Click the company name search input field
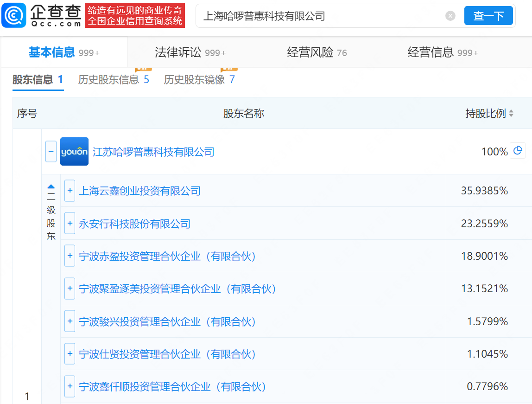 pyautogui.click(x=320, y=16)
